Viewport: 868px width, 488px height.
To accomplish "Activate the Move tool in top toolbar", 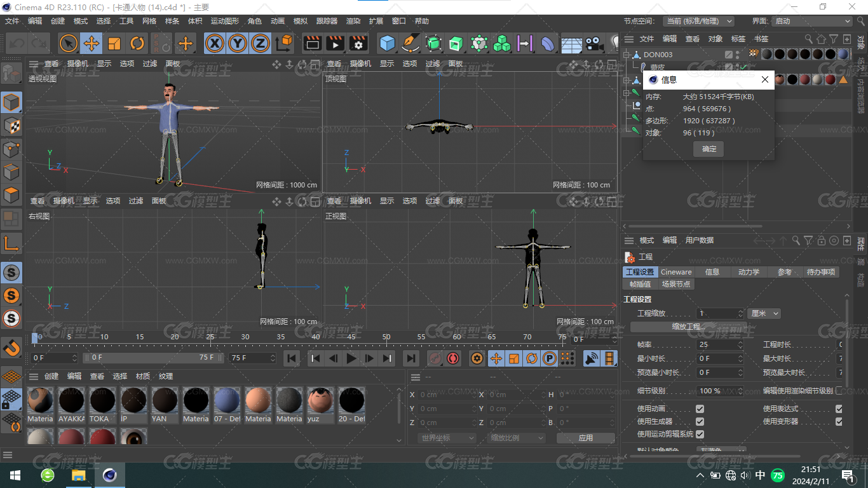I will (91, 43).
